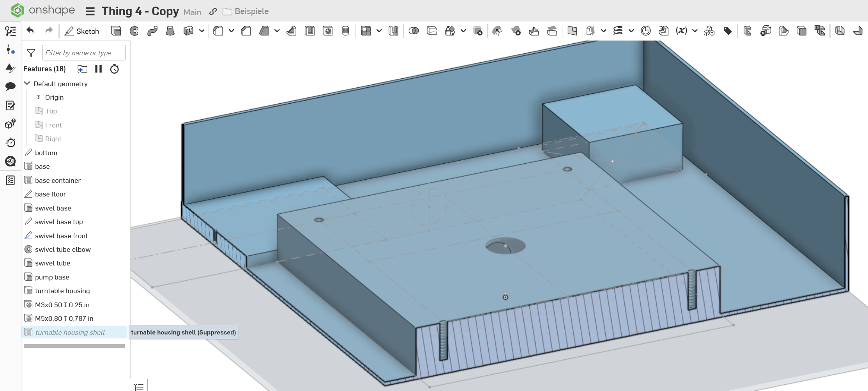The width and height of the screenshot is (868, 391).
Task: Select the Split tool
Action: coord(431,31)
